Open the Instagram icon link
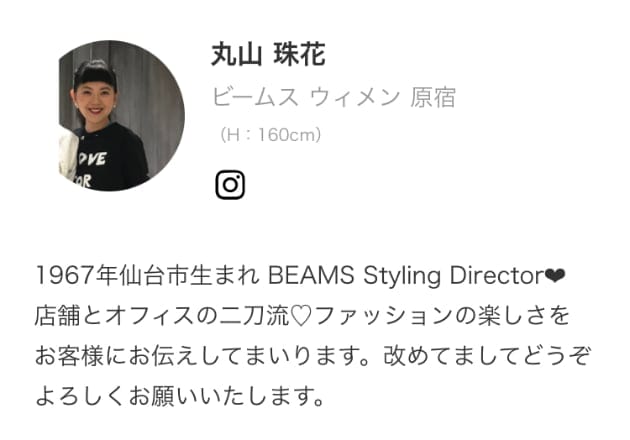Screen dimensions: 630x440 pyautogui.click(x=230, y=185)
